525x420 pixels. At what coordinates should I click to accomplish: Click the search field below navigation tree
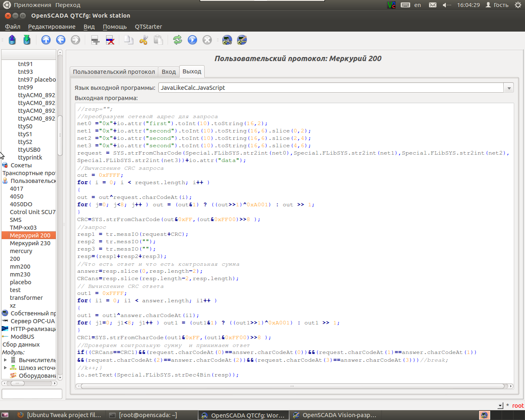32,394
